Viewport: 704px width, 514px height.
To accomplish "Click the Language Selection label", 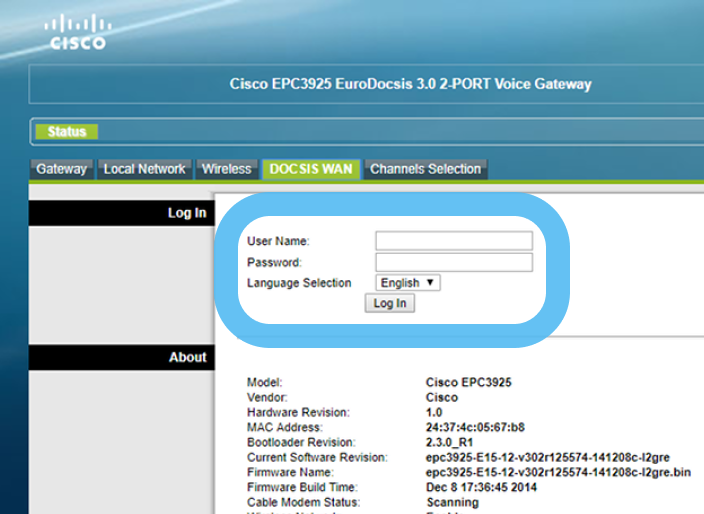I will (x=299, y=283).
